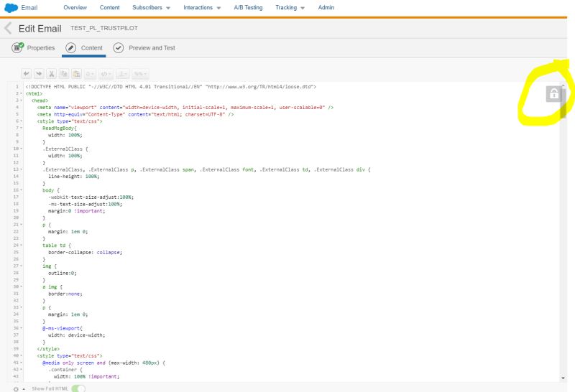Screen dimensions: 575x392
Task: Click the meta viewport tag line
Action: 185,108
